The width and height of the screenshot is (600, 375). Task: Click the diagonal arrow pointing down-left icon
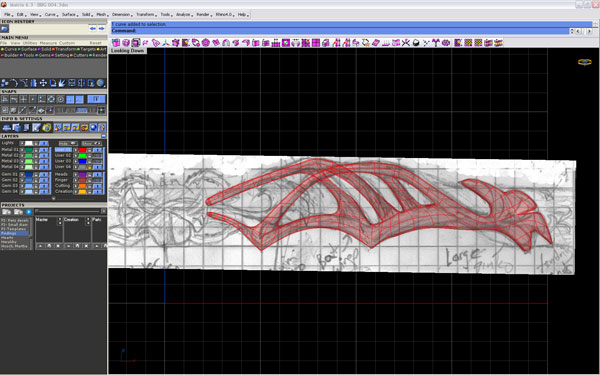[62, 83]
